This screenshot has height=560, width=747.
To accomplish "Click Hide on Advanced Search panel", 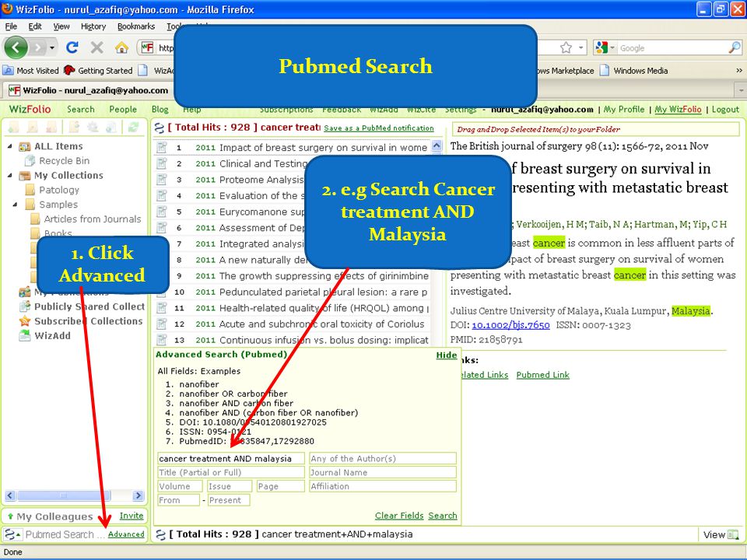I will (447, 355).
